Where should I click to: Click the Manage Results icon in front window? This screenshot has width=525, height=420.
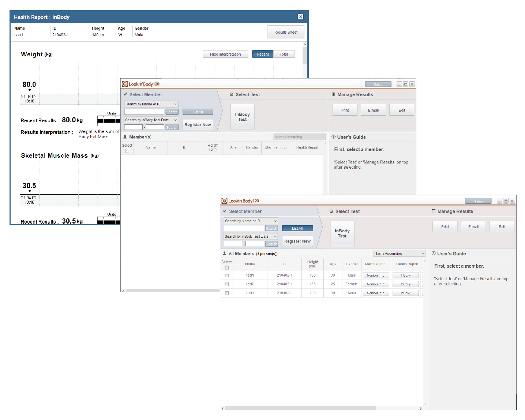[434, 211]
